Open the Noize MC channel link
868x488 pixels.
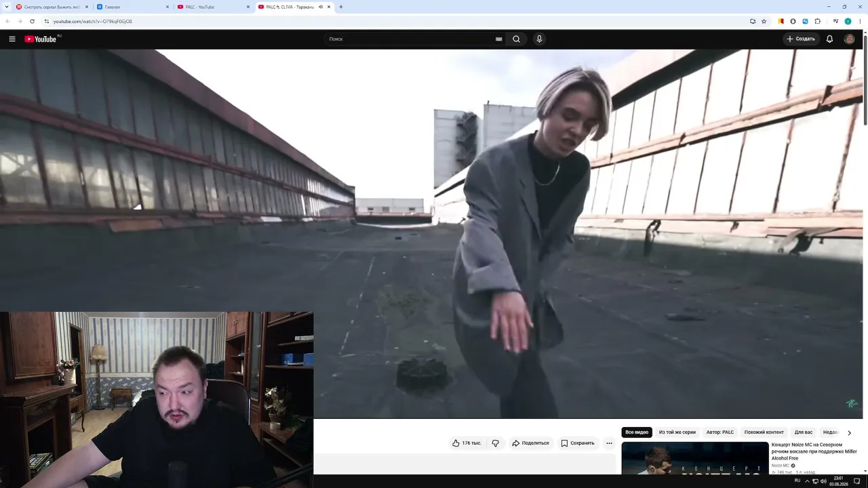(781, 466)
